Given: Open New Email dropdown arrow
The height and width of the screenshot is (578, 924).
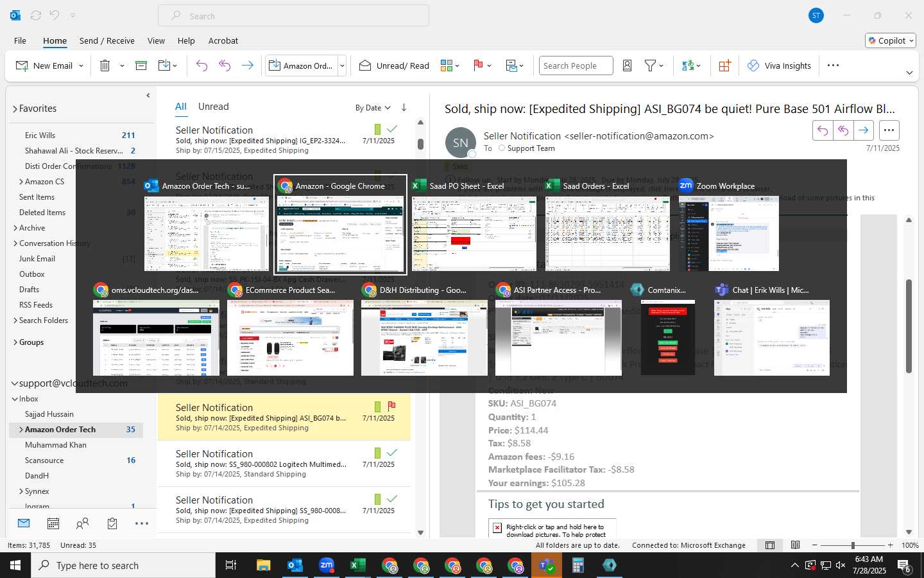Looking at the screenshot, I should coord(81,66).
